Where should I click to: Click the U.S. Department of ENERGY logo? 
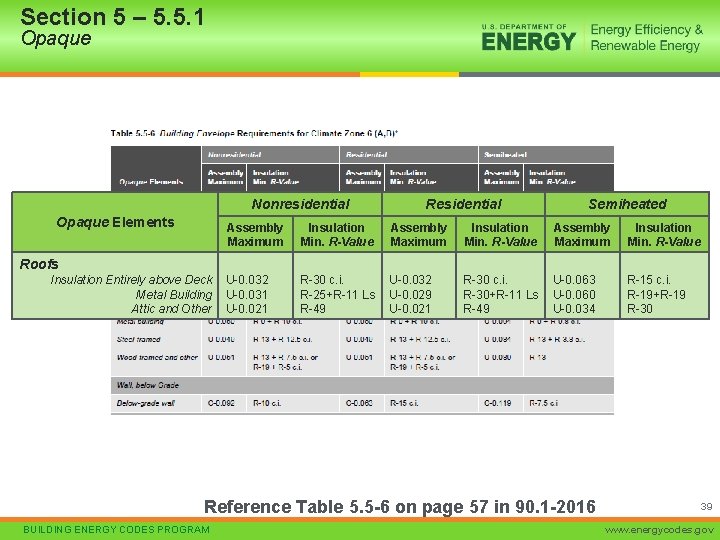point(528,37)
